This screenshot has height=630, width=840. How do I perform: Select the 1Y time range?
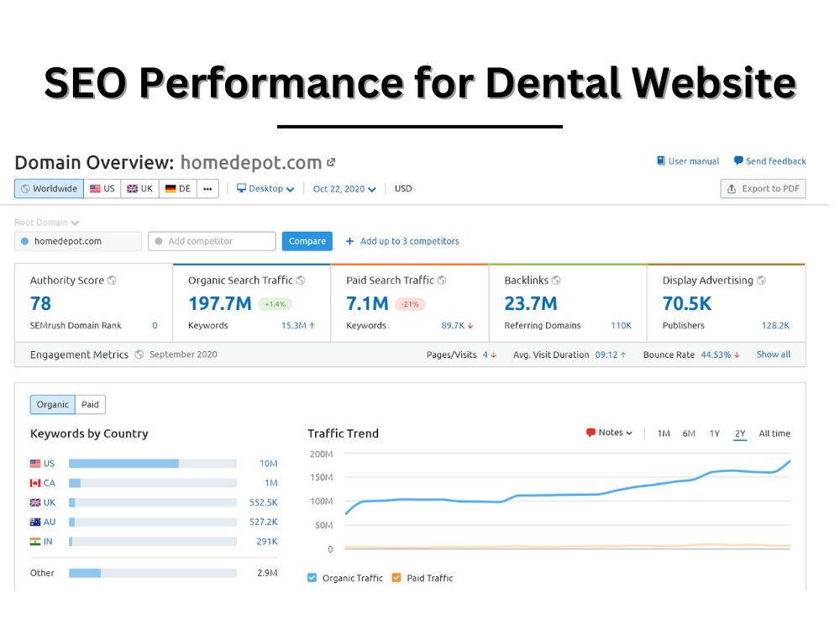715,433
